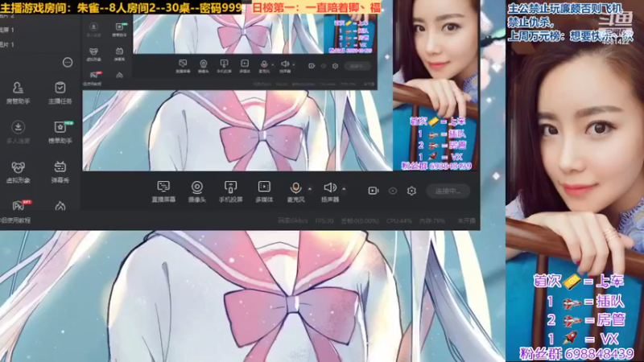Screen dimensions: 644x362
Task: Open the round three-dot more options button
Action: (68, 63)
